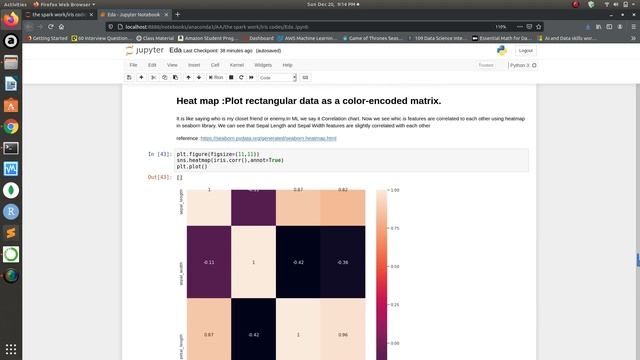Viewport: 640px width, 360px height.
Task: Open the Dashboard bookmark
Action: 258,38
